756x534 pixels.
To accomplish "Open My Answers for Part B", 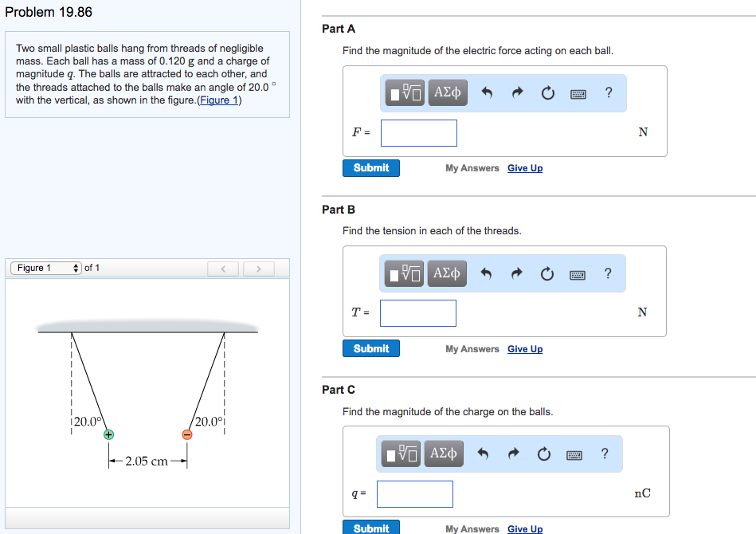I will tap(472, 349).
